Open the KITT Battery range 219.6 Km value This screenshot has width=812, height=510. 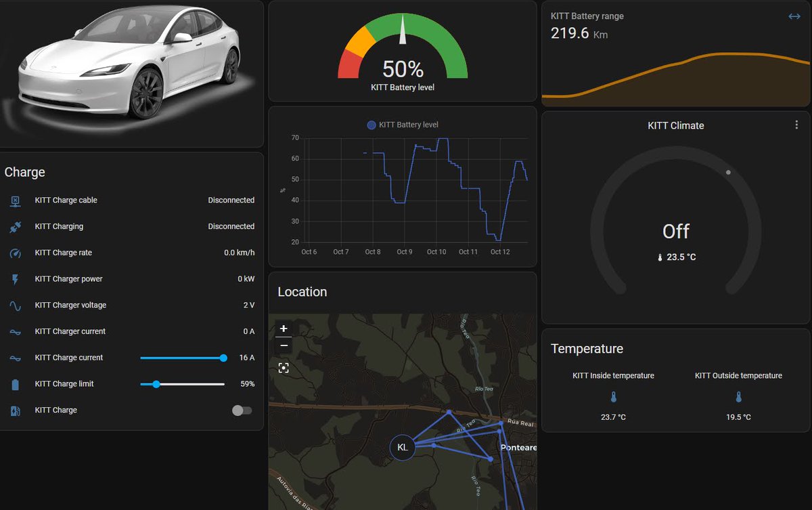(x=579, y=33)
